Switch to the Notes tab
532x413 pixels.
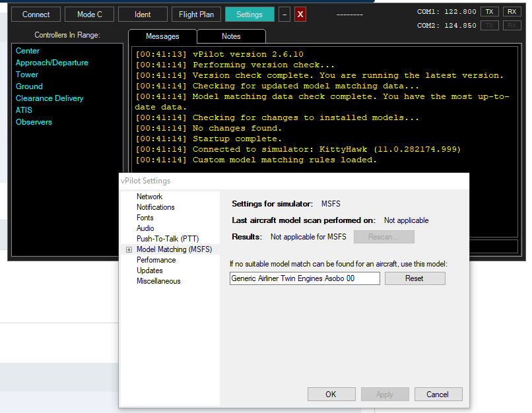[231, 36]
